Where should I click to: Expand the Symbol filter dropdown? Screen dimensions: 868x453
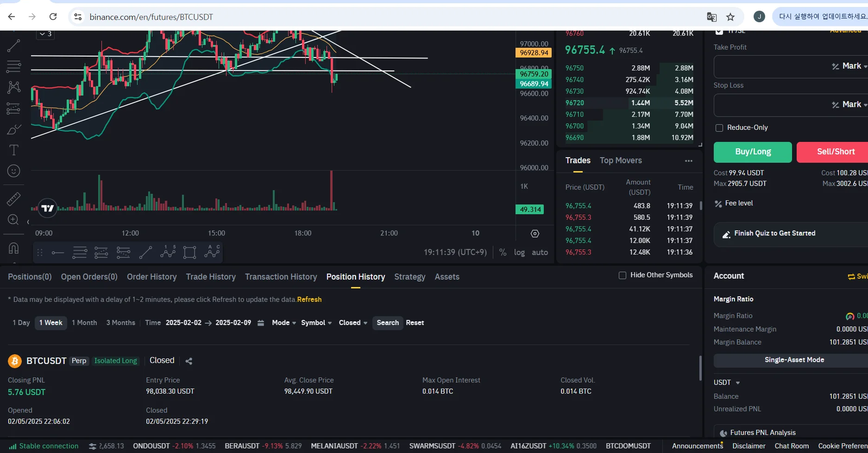click(316, 323)
